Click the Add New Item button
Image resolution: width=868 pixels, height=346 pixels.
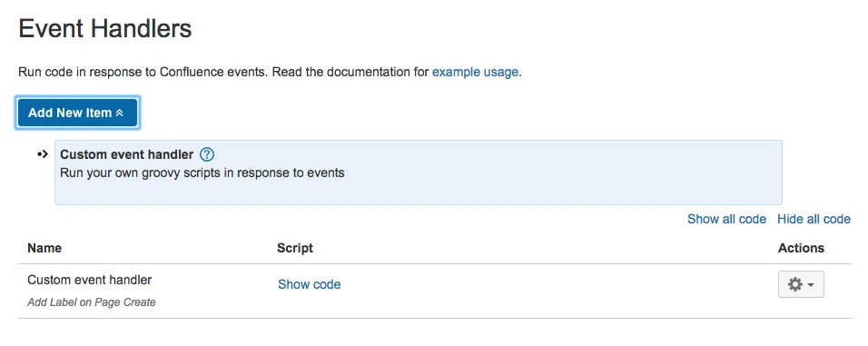pos(77,113)
